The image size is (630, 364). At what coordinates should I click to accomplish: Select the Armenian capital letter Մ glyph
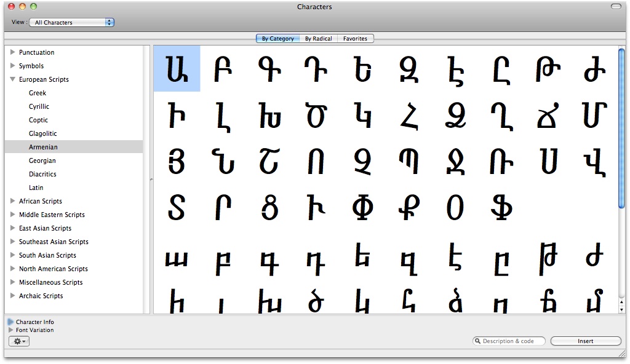[x=594, y=115]
